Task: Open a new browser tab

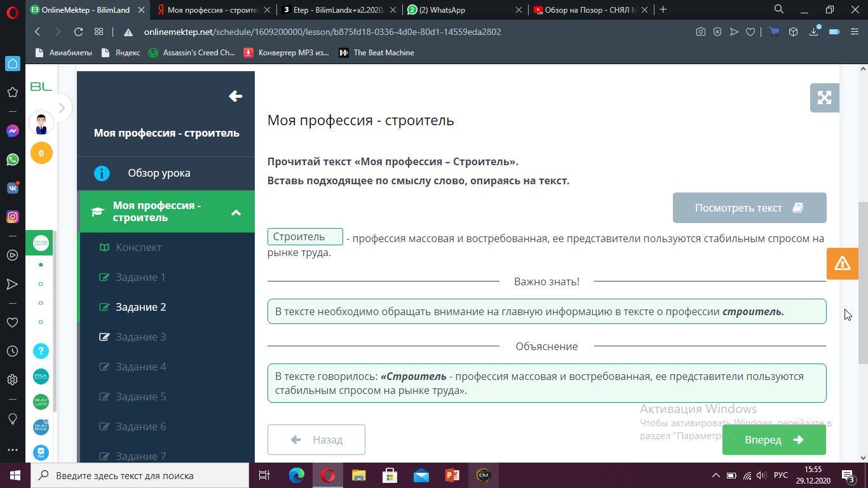Action: [663, 10]
